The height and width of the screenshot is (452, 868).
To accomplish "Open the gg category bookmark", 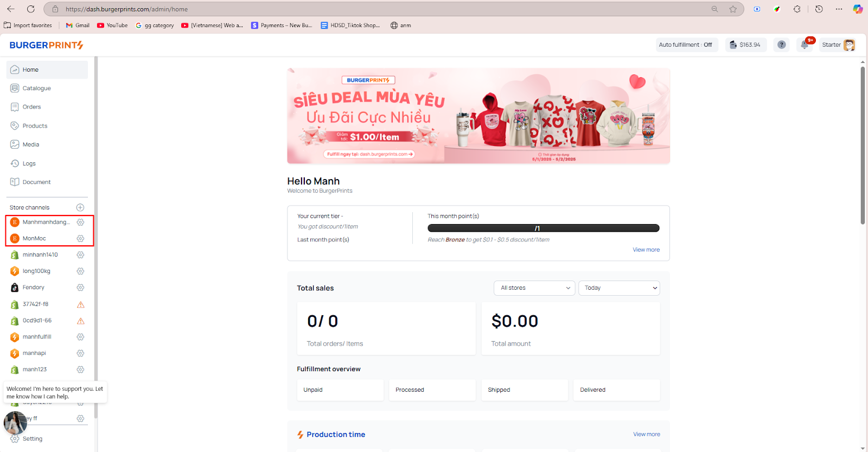I will tap(155, 25).
